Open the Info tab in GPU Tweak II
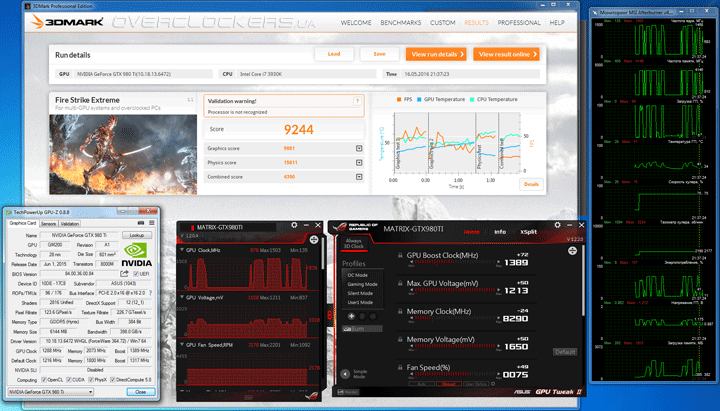 (x=500, y=232)
